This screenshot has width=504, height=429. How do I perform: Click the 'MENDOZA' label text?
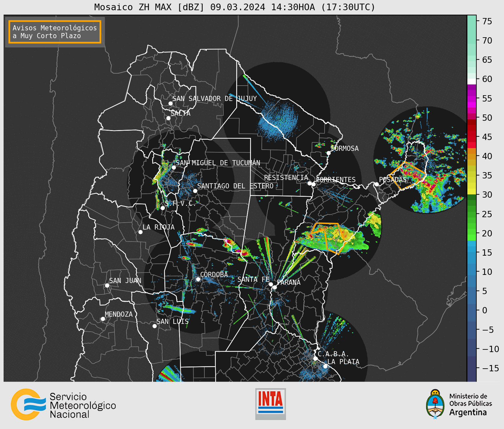[x=119, y=314]
